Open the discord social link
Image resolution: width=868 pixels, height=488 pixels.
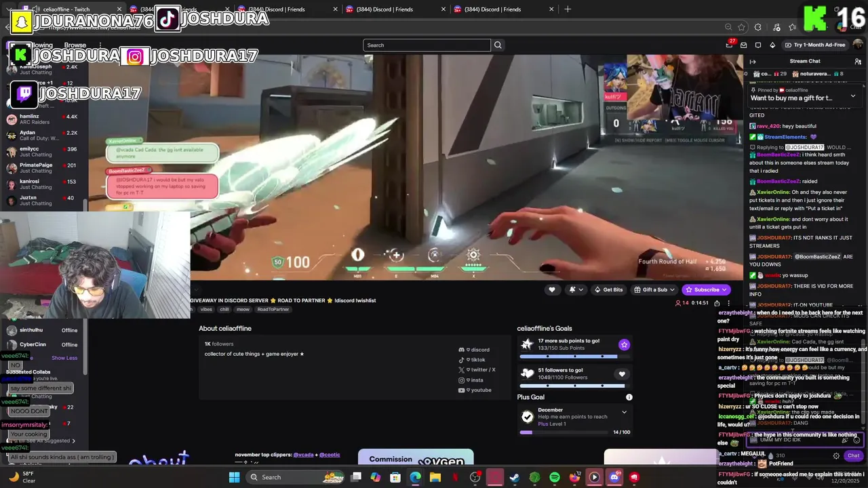(473, 350)
